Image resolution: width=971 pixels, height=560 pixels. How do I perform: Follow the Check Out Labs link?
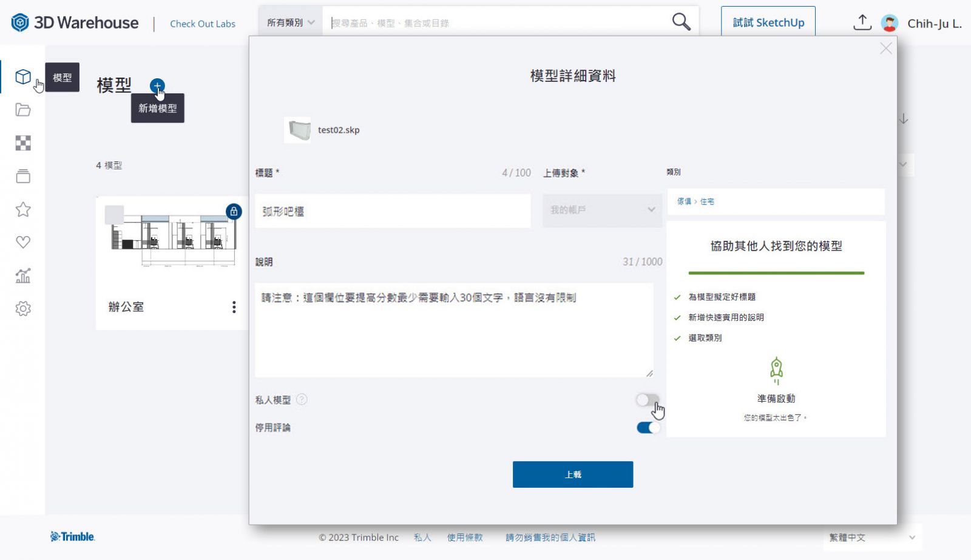pyautogui.click(x=203, y=24)
